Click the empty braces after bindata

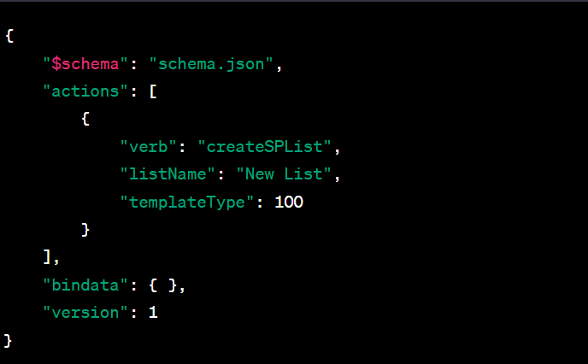[x=162, y=285]
